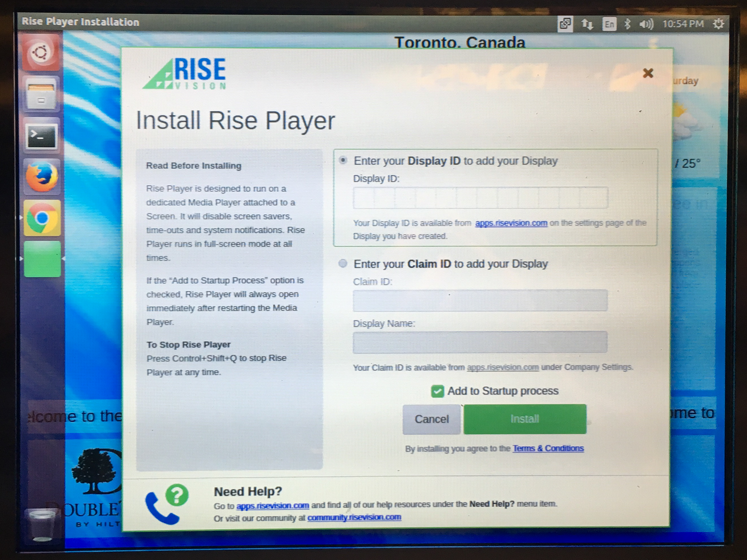Open the remote desktop sharing tray icon
Viewport: 747px width, 560px height.
click(x=565, y=24)
